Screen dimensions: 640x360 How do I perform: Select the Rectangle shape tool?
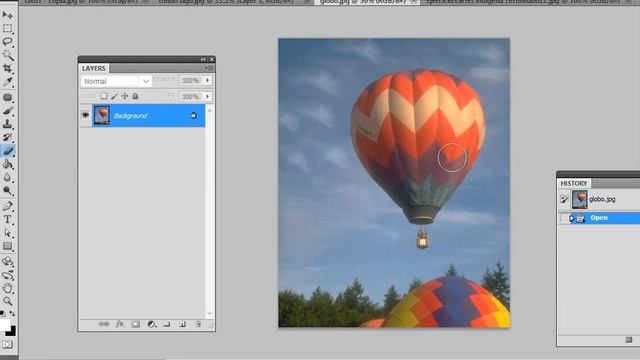[7, 246]
